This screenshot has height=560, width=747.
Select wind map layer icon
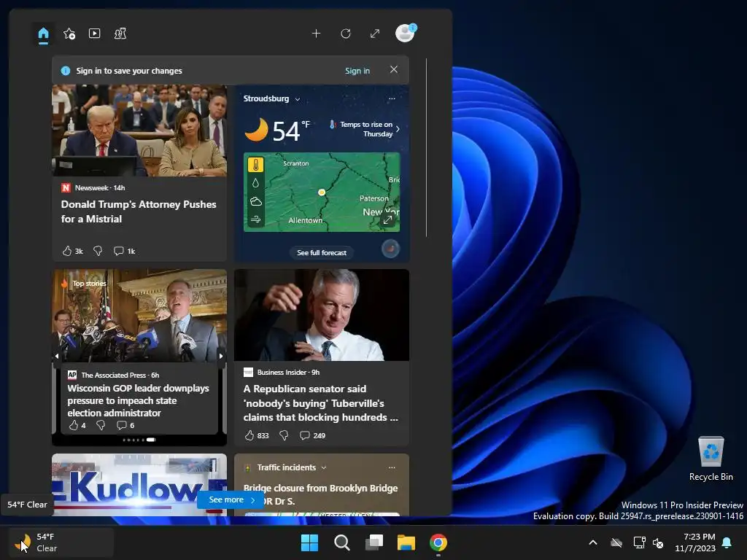click(256, 219)
